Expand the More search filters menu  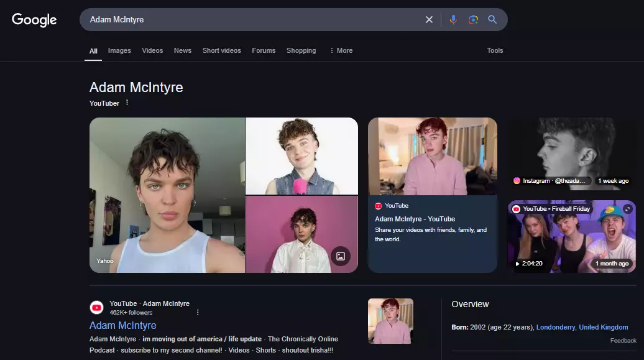pyautogui.click(x=341, y=50)
